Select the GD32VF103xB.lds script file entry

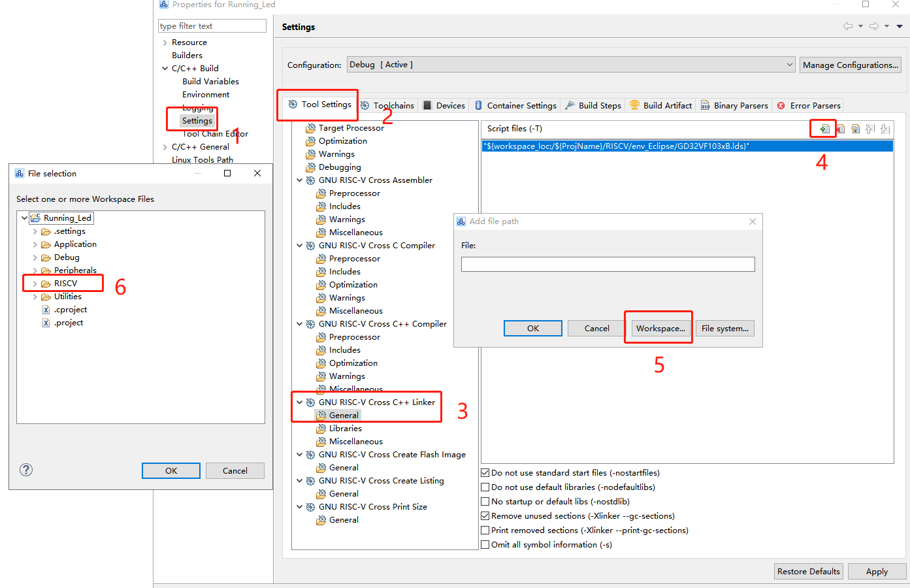pos(687,146)
